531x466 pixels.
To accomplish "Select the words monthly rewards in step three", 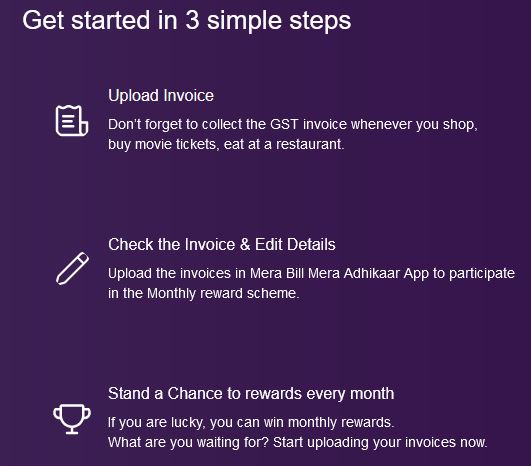I will pyautogui.click(x=341, y=423).
